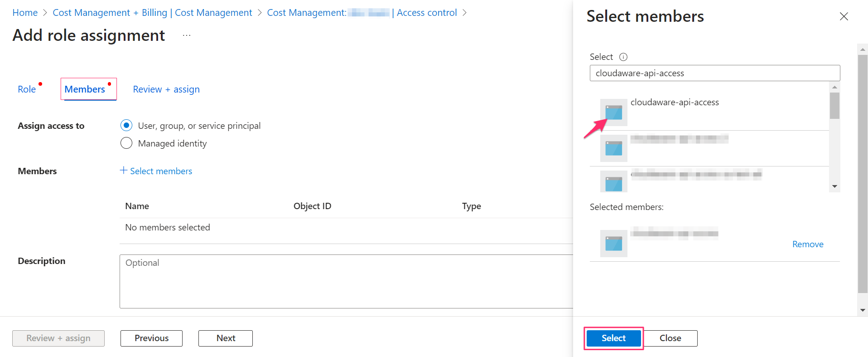This screenshot has height=357, width=868.
Task: Click the selected member's application icon
Action: tap(613, 244)
